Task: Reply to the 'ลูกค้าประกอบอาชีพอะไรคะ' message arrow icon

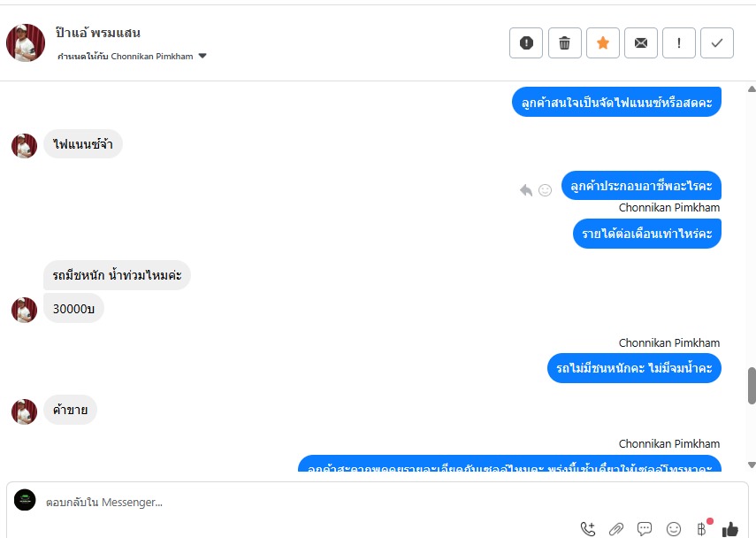Action: (x=526, y=190)
